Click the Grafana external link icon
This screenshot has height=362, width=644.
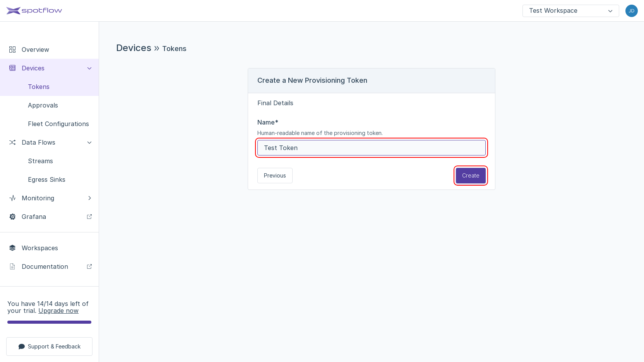coord(89,217)
